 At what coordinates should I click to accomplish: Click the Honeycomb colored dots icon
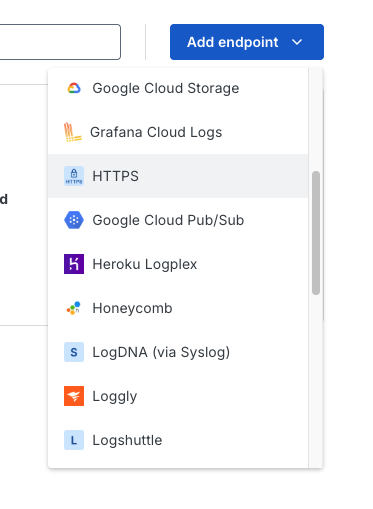[74, 308]
